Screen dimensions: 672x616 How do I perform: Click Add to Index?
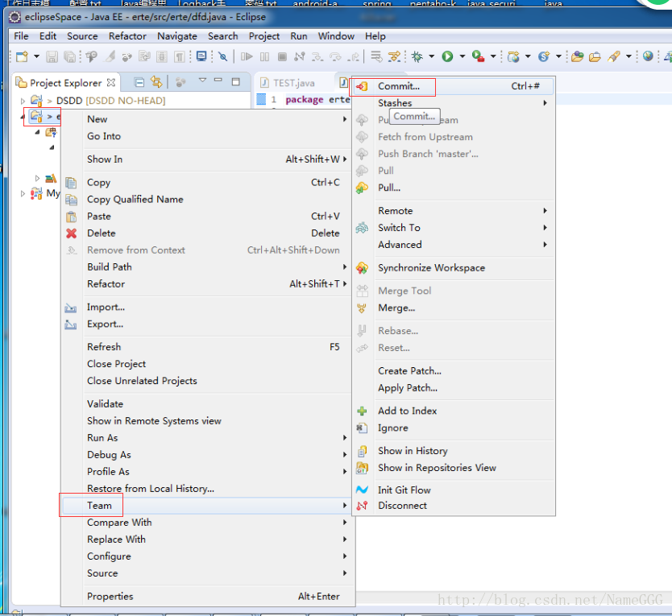pyautogui.click(x=454, y=411)
